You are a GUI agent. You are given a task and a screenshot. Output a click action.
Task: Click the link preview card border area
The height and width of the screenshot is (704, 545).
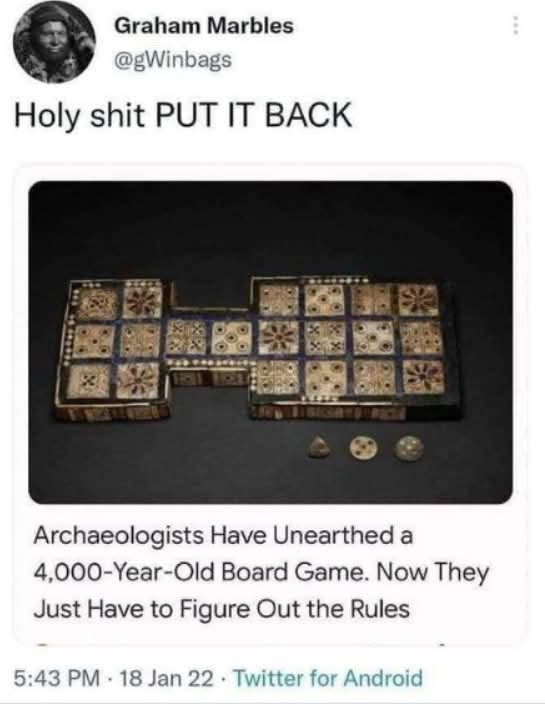pos(271,404)
